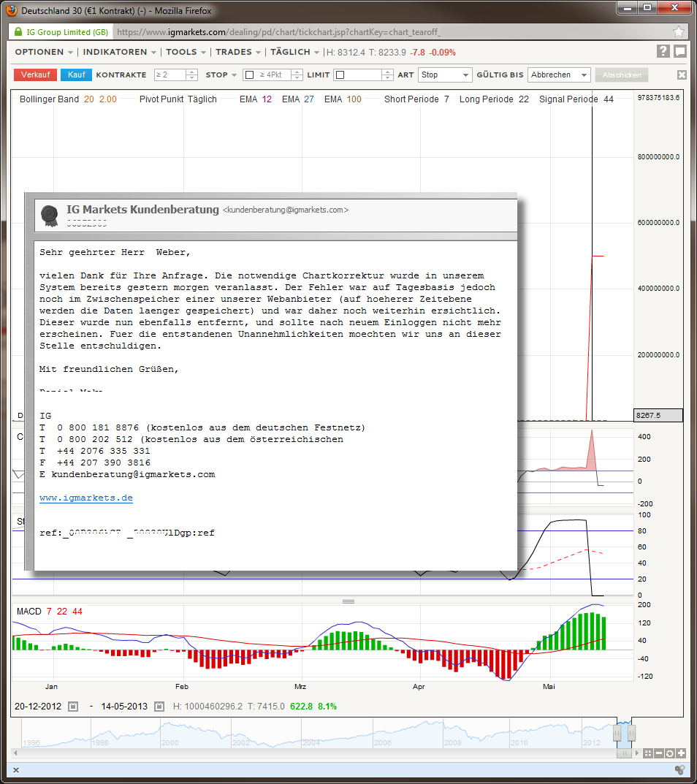Tick the Stop checkbox
This screenshot has height=784, width=697.
[x=249, y=75]
